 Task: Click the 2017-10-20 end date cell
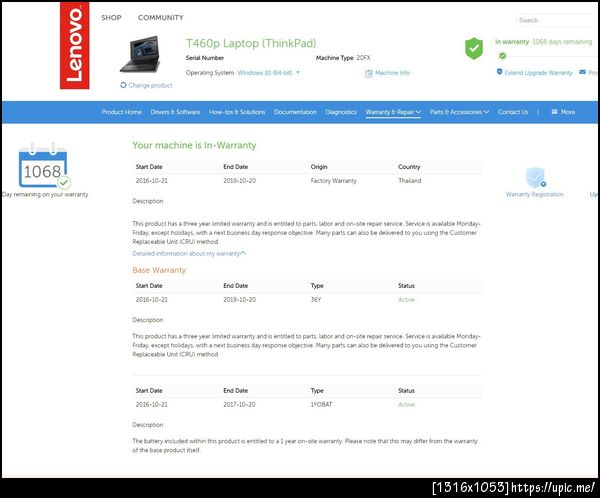[240, 405]
